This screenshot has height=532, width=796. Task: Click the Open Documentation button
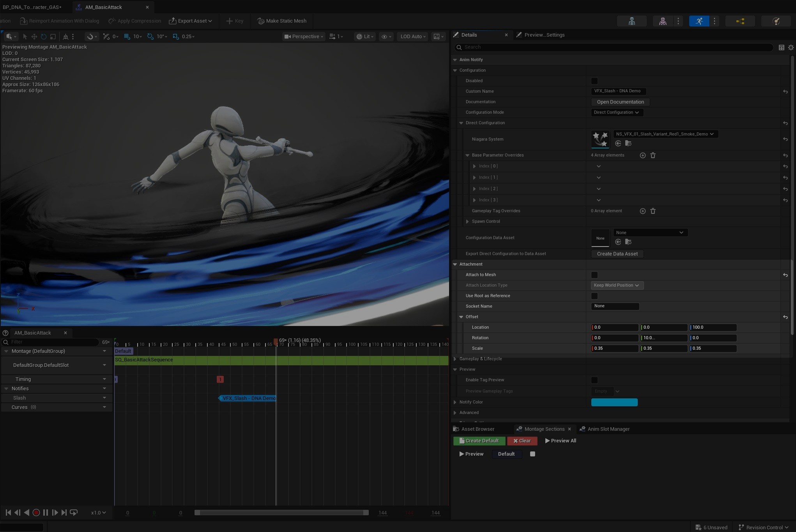pyautogui.click(x=620, y=102)
